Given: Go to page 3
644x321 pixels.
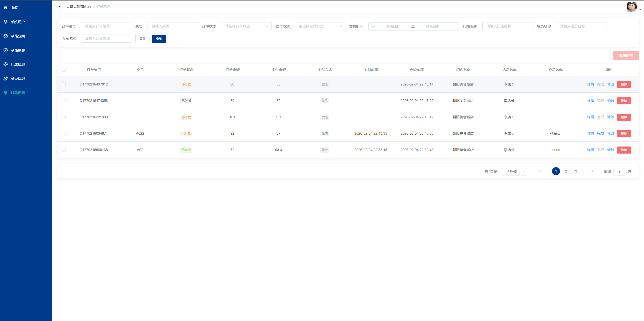Looking at the screenshot, I should click(x=576, y=171).
